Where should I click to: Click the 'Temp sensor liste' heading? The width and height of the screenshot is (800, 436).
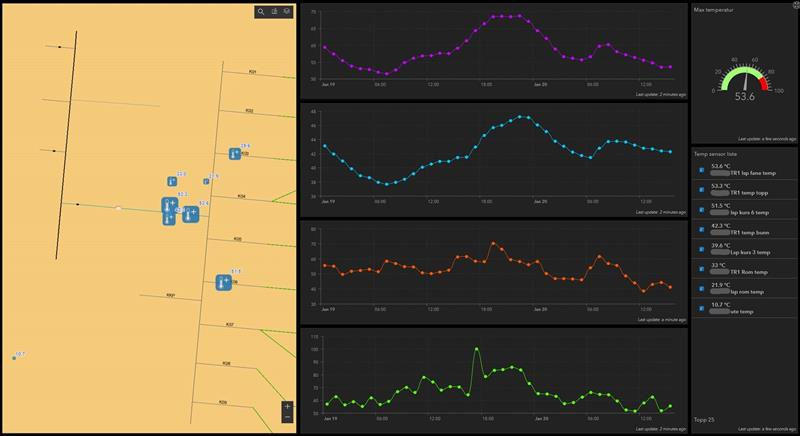[715, 153]
